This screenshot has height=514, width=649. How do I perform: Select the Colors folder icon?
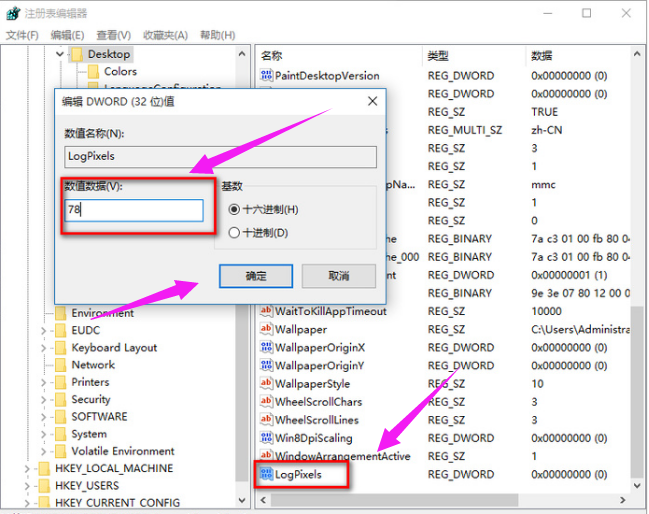(93, 72)
